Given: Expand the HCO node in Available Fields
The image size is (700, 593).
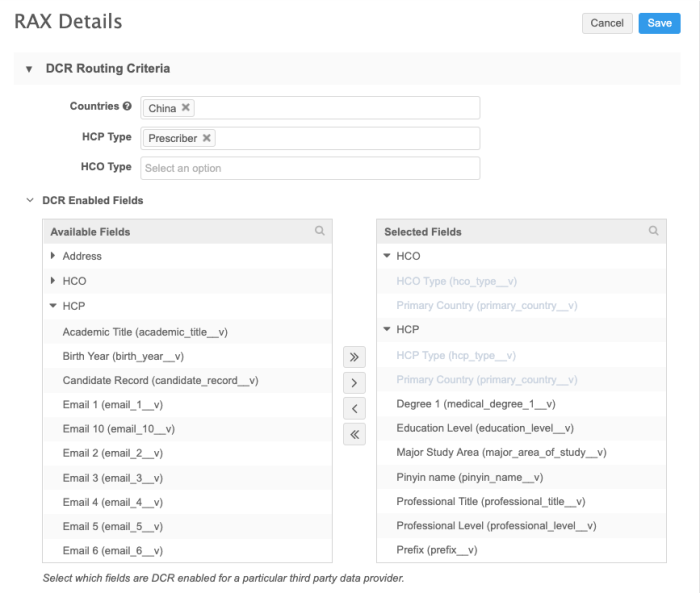Looking at the screenshot, I should click(53, 282).
